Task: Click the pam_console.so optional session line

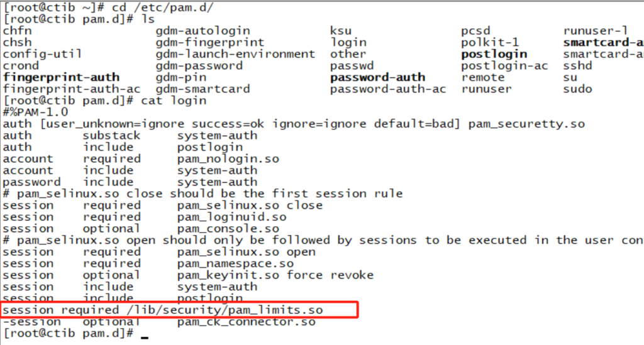Action: [x=141, y=229]
